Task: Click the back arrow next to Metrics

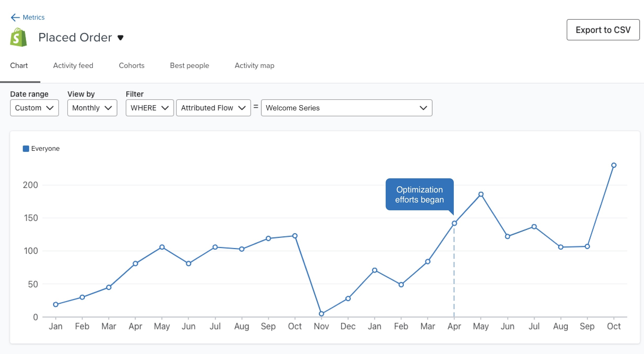Action: coord(15,18)
